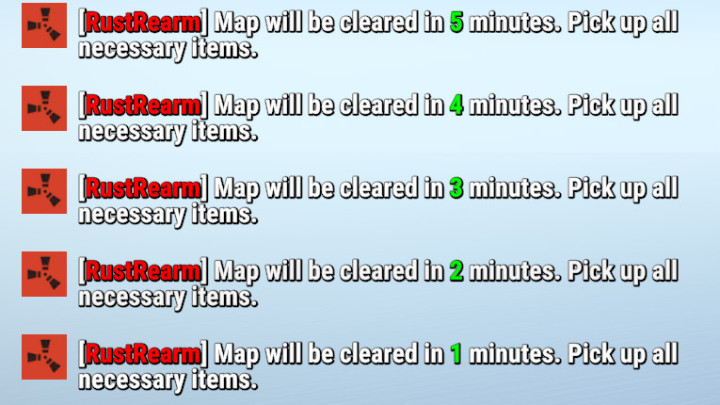Click the green number 5 in chat

(456, 22)
